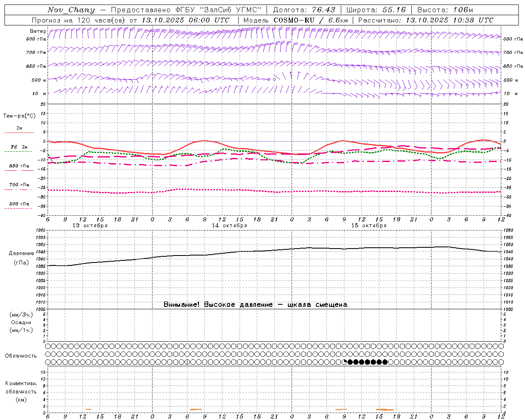525x420 pixels.
Task: Click the 'Осадки' precipitation label
Action: [x=21, y=322]
